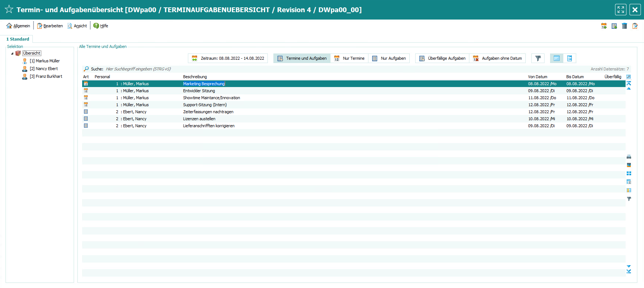
Task: Jump to last record with double-arrow icon
Action: pos(629,271)
